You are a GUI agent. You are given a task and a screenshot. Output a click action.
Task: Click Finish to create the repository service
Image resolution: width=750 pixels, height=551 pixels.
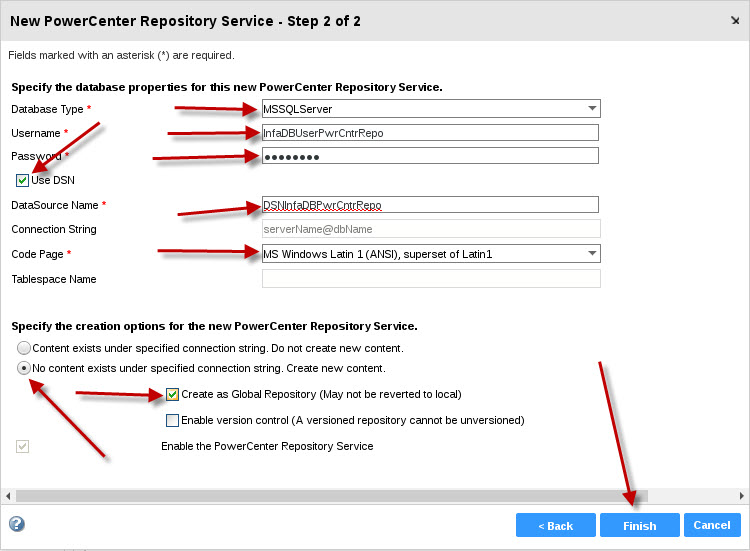coord(640,525)
